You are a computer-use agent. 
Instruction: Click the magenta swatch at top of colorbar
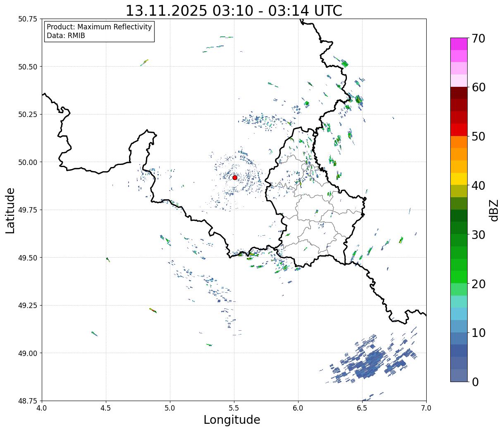[459, 44]
